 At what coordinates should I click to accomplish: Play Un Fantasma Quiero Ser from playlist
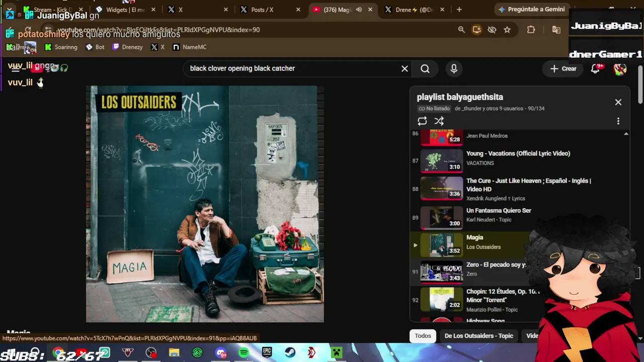[x=499, y=211]
